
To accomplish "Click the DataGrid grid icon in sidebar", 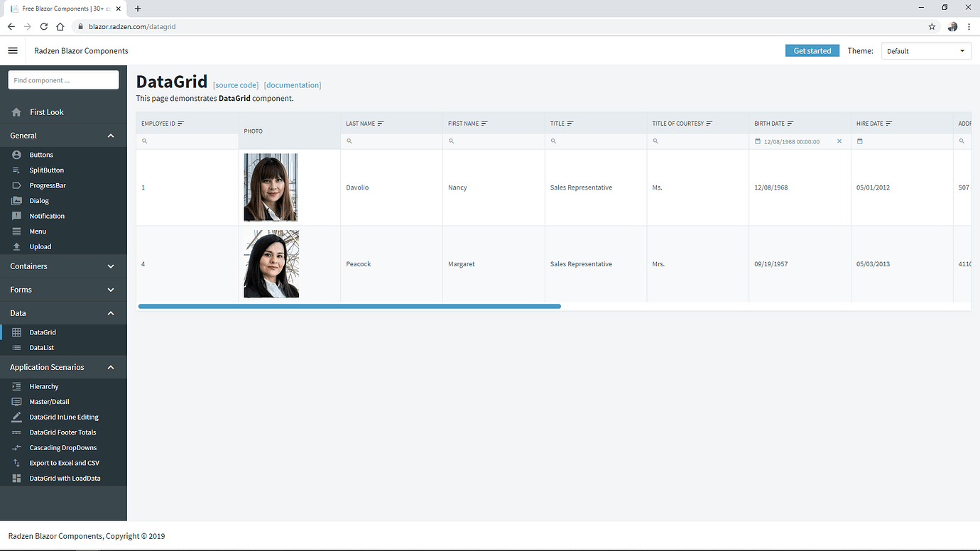I will 16,332.
